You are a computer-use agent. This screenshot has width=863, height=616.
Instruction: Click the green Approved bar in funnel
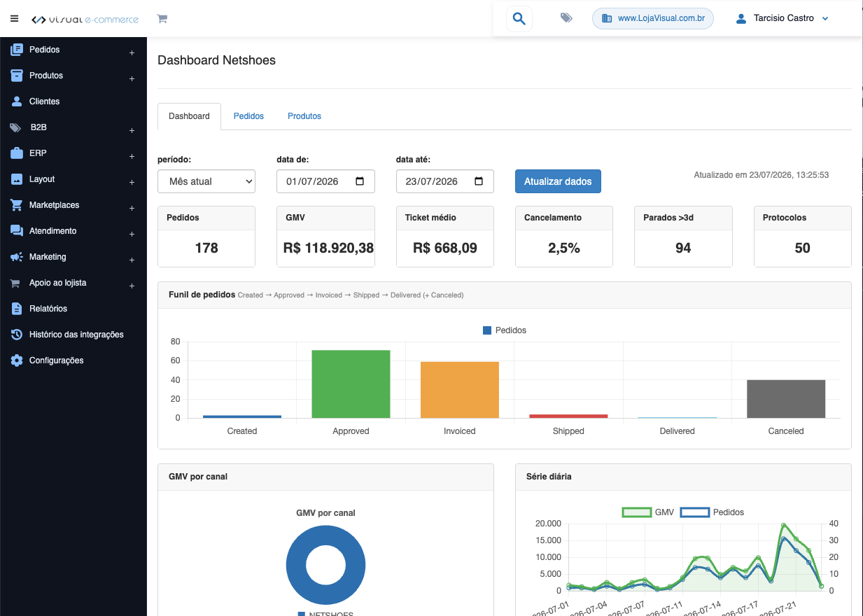pyautogui.click(x=351, y=384)
